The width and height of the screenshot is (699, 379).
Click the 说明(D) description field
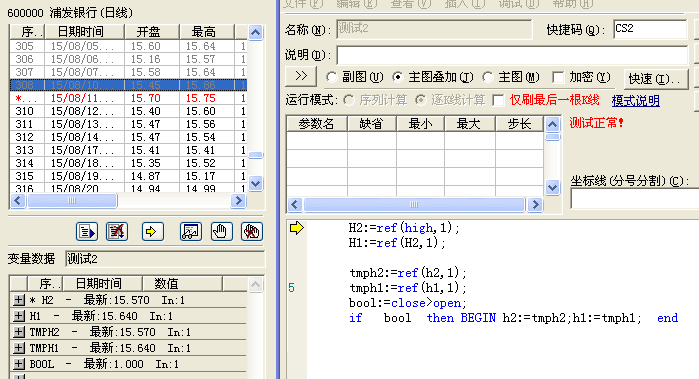[512, 55]
